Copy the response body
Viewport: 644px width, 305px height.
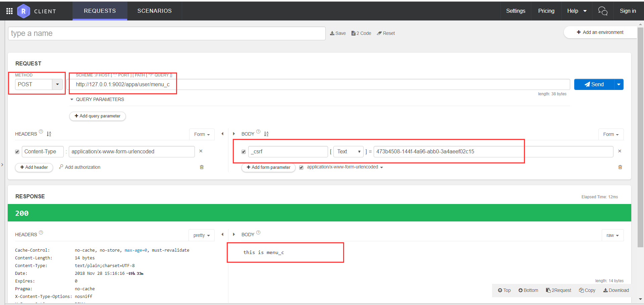coord(587,290)
